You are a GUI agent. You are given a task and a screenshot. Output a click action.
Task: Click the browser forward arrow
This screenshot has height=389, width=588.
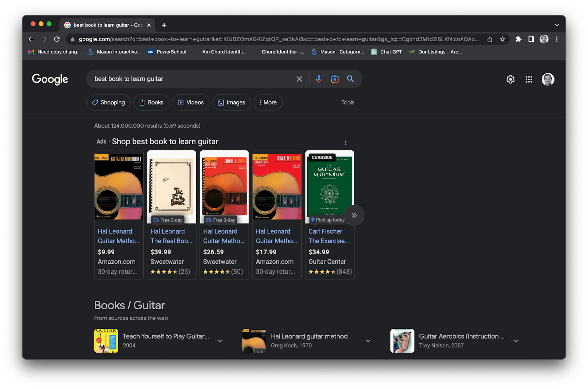(44, 39)
